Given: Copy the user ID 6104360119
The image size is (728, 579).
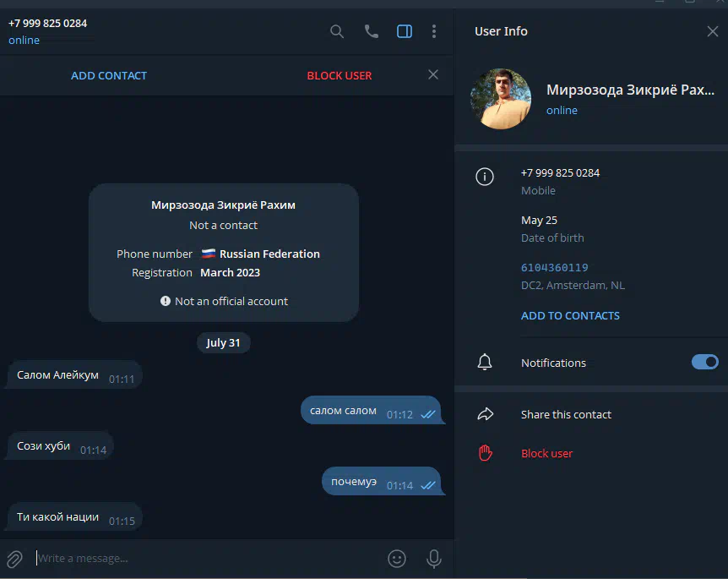Looking at the screenshot, I should (554, 268).
